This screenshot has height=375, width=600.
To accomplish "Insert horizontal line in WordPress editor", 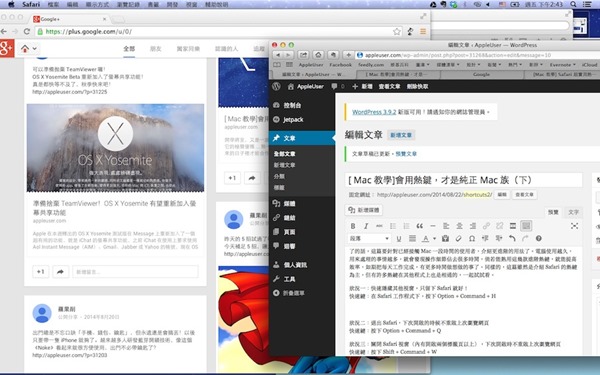I will tap(433, 226).
